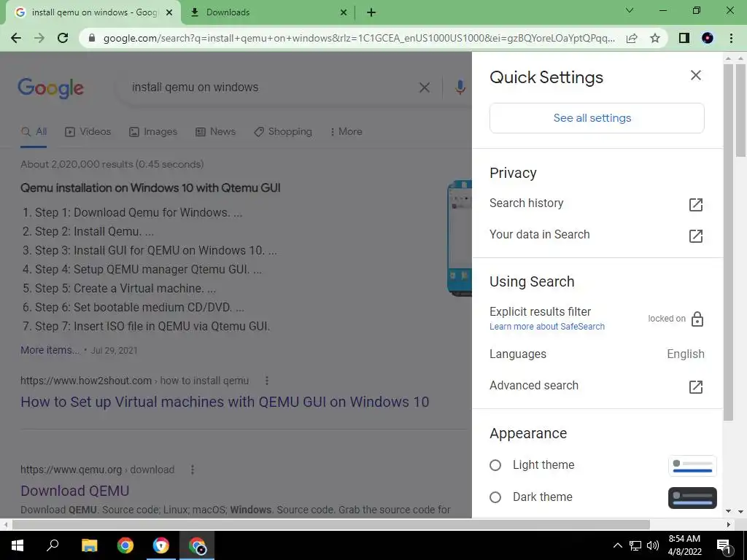Select the install qemu on windows tab
The height and width of the screenshot is (560, 747).
click(x=93, y=12)
